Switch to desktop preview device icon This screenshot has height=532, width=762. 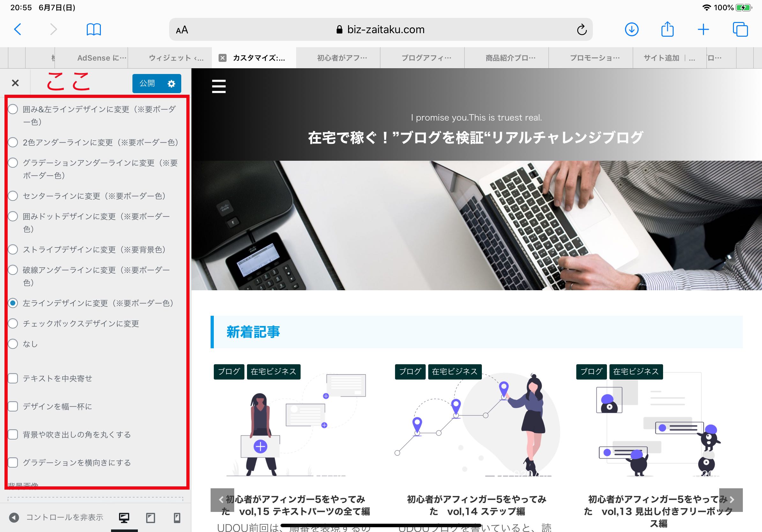pyautogui.click(x=124, y=518)
